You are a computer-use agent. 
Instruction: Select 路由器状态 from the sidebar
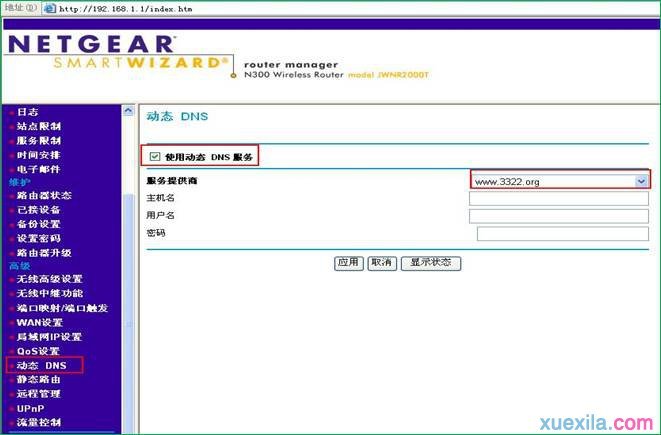[x=44, y=196]
